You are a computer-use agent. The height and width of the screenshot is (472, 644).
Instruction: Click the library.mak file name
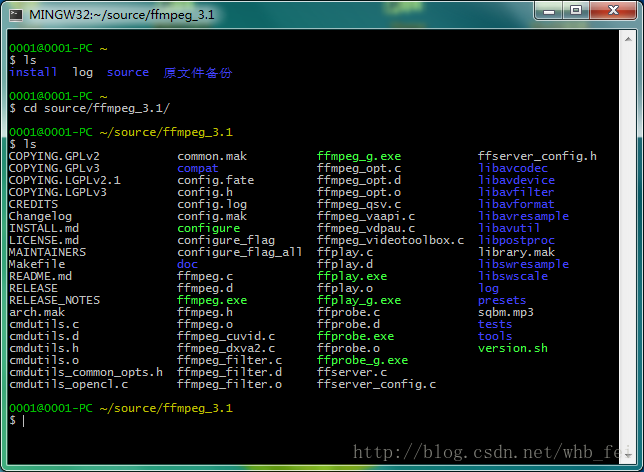(516, 252)
